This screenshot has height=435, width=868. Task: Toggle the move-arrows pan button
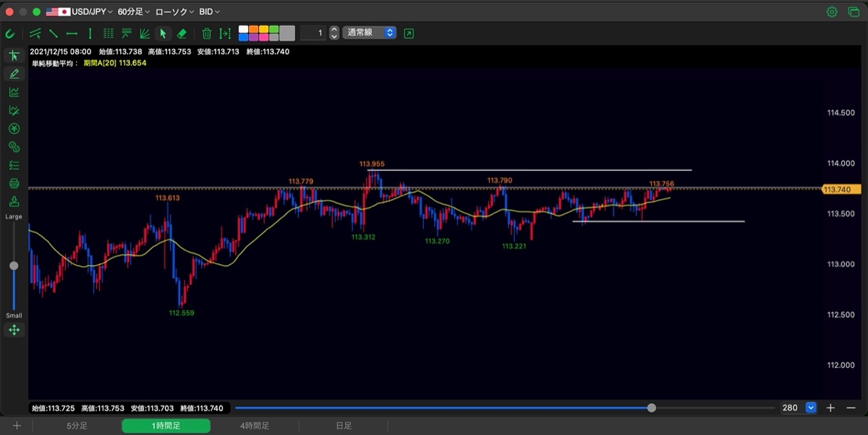[x=14, y=330]
